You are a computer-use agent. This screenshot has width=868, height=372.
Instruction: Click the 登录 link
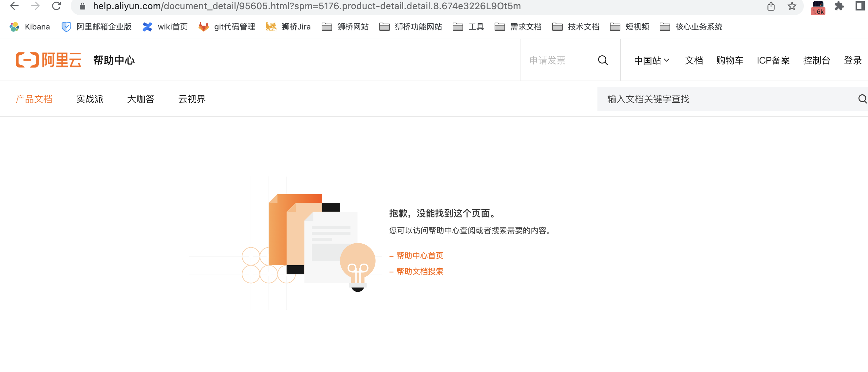pyautogui.click(x=853, y=60)
